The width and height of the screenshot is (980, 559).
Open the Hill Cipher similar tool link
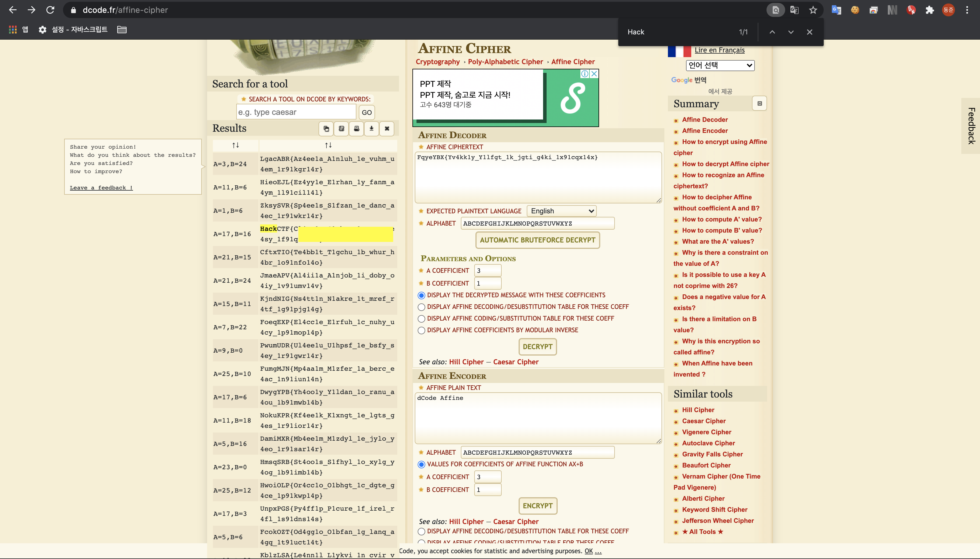698,410
